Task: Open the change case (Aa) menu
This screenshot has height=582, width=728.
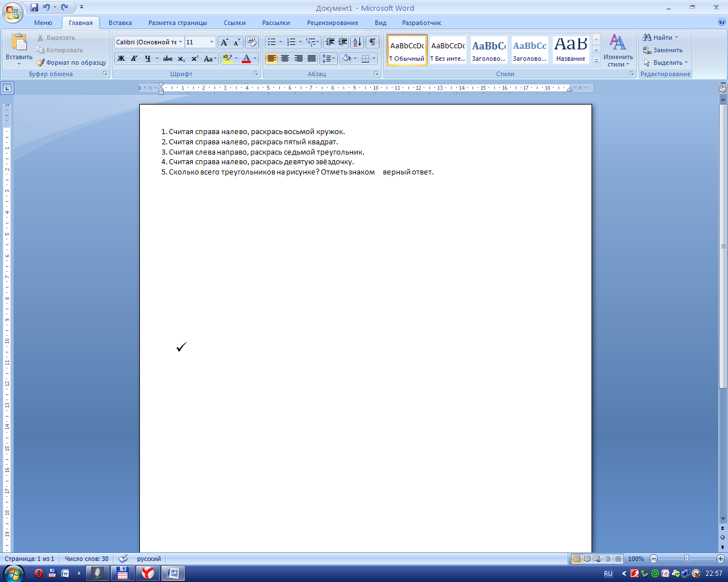Action: (210, 59)
